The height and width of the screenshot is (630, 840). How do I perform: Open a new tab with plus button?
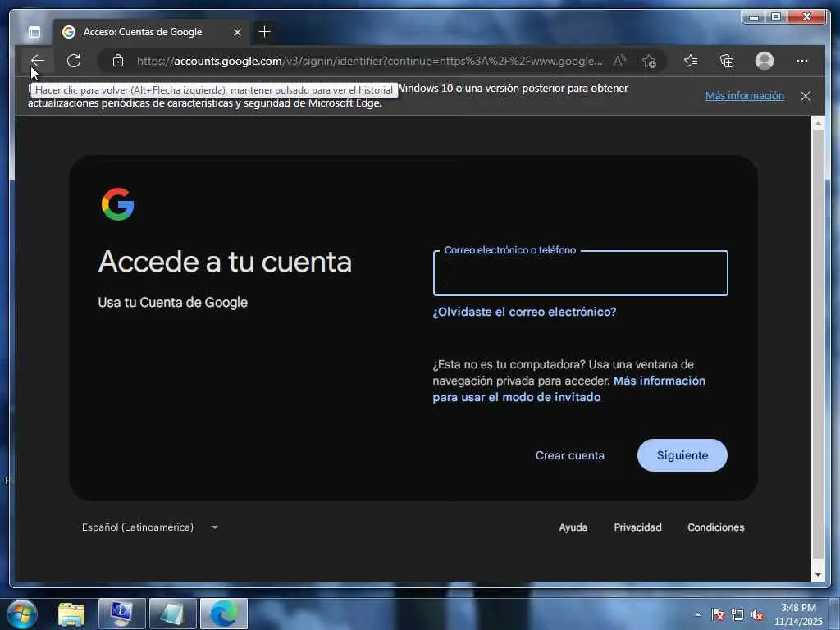(x=264, y=32)
